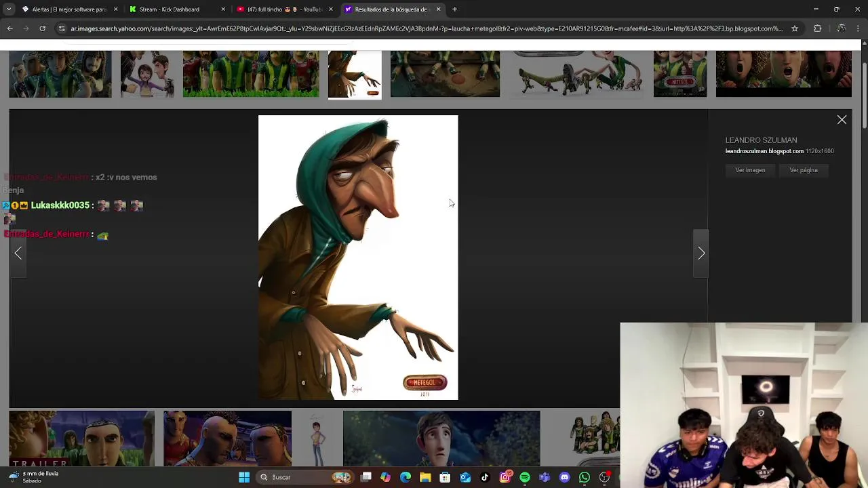This screenshot has width=868, height=488.
Task: Go back in browser history
Action: coord(10,28)
